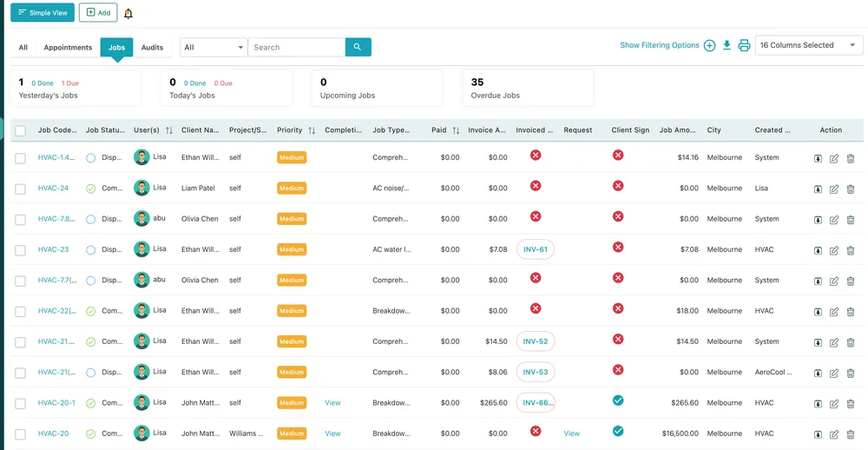This screenshot has height=450, width=868.
Task: Delete the HVAC-23 job
Action: pyautogui.click(x=851, y=250)
